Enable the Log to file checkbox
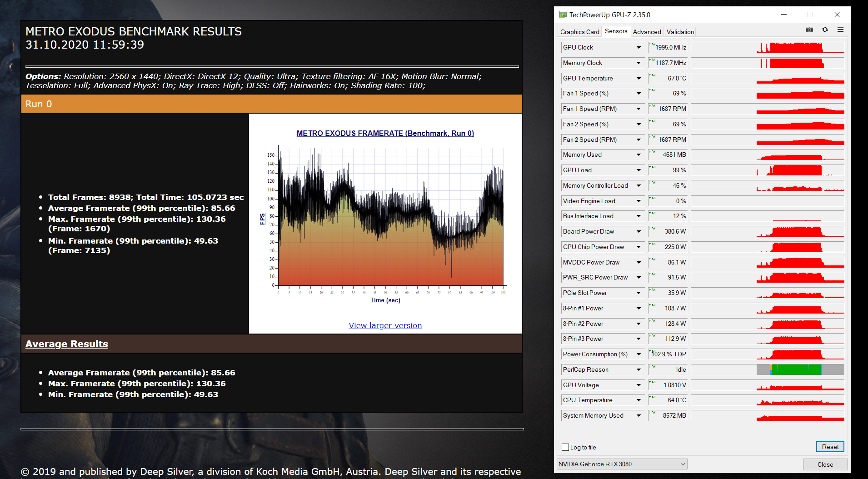This screenshot has width=868, height=479. pos(565,447)
